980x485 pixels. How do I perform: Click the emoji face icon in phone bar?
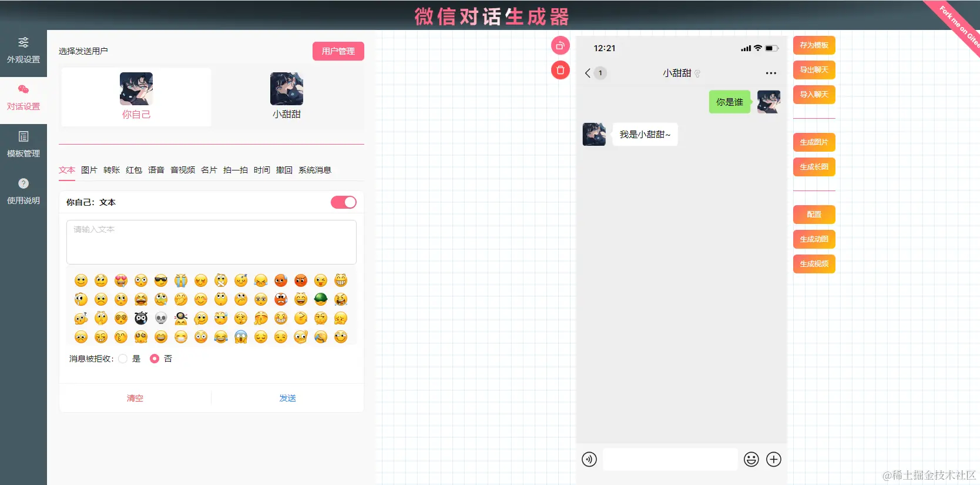(751, 459)
